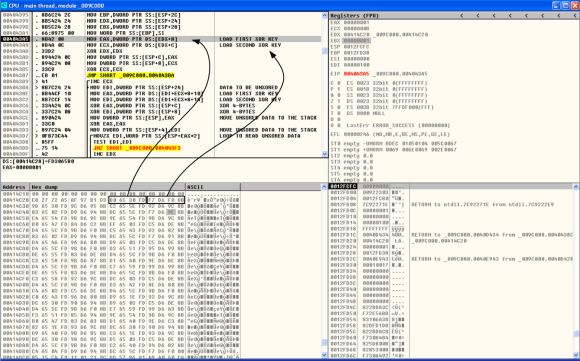Screen dimensions: 580x361
Task: Click the EBP register value
Action: click(357, 53)
